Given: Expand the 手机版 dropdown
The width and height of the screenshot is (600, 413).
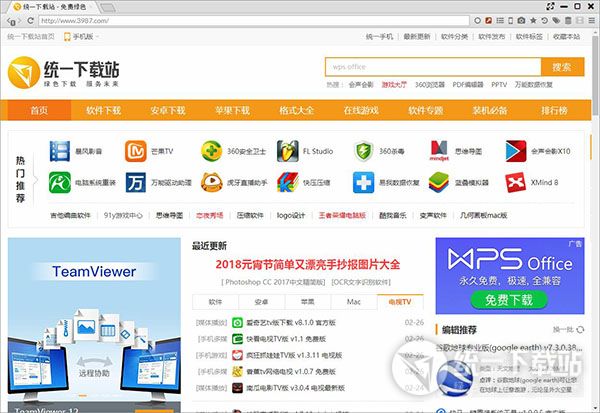Looking at the screenshot, I should coord(81,36).
